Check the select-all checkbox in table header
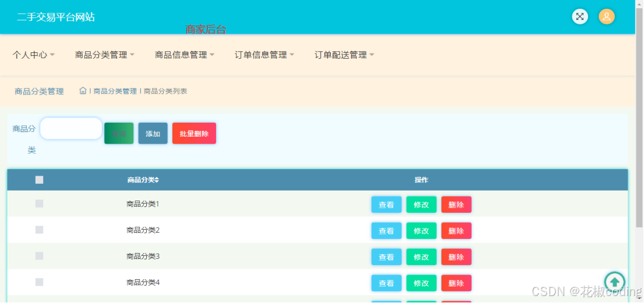This screenshot has width=644, height=303. click(40, 180)
